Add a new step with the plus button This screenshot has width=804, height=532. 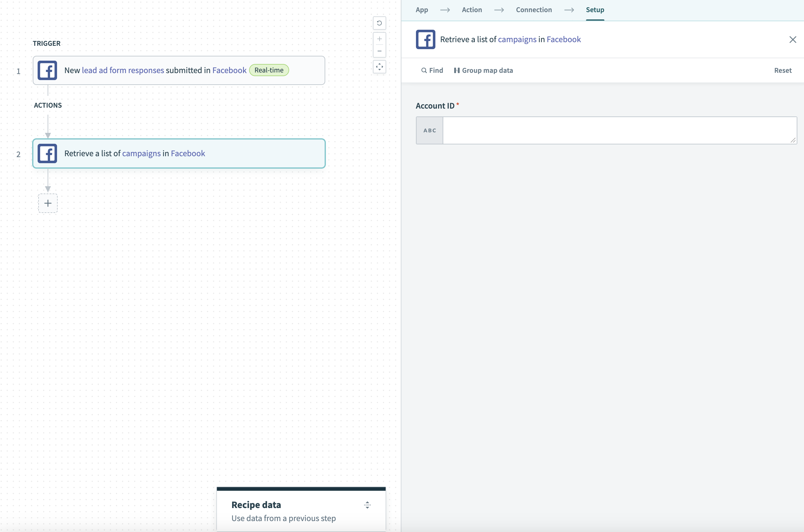48,203
